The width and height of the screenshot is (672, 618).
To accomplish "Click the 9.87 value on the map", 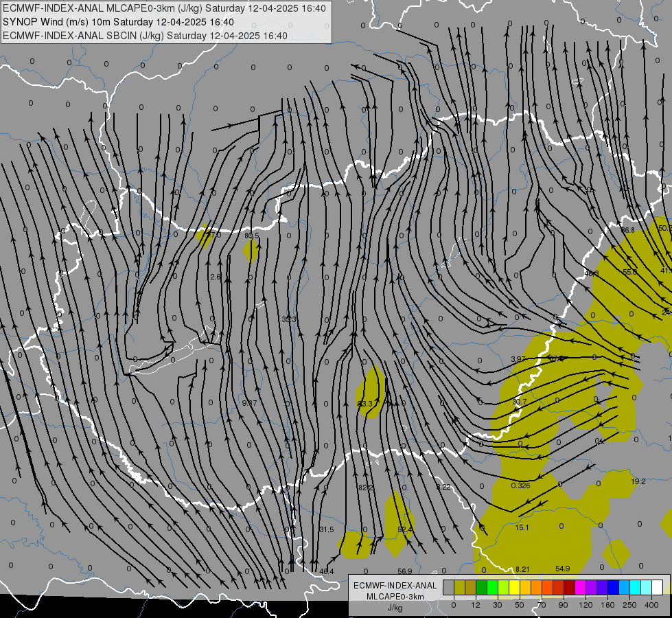I will click(x=249, y=403).
